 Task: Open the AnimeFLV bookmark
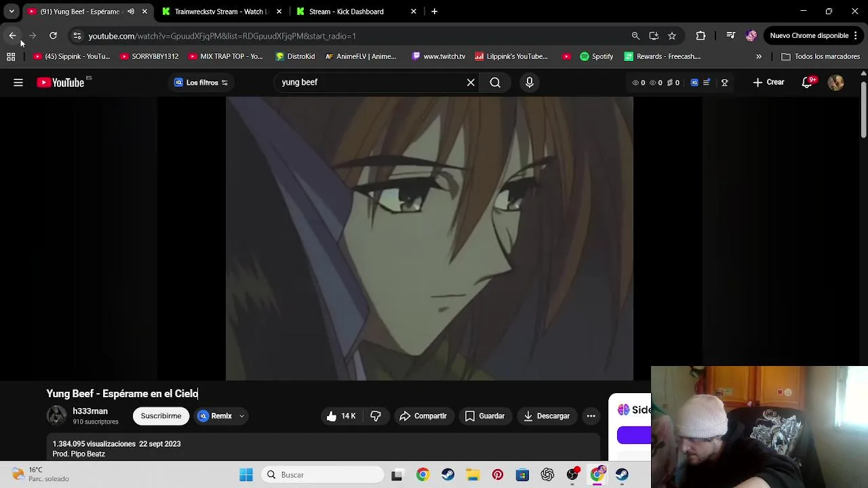click(x=360, y=57)
